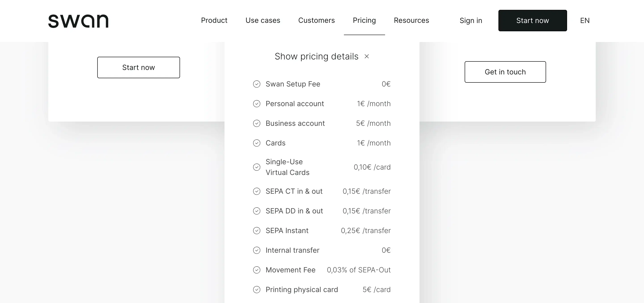Go to the Pricing tab

pyautogui.click(x=364, y=21)
